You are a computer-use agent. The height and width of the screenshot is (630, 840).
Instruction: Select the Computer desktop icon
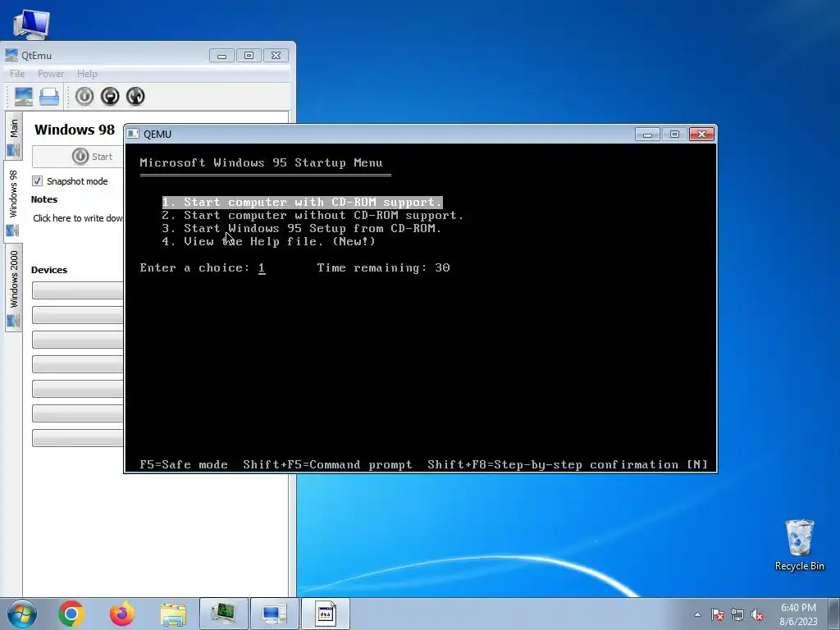point(31,24)
